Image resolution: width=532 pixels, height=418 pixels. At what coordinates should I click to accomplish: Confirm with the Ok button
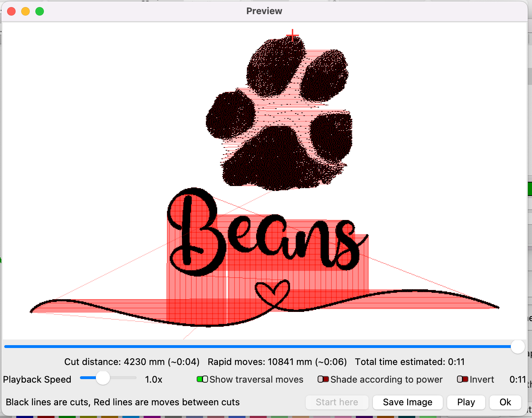[505, 402]
